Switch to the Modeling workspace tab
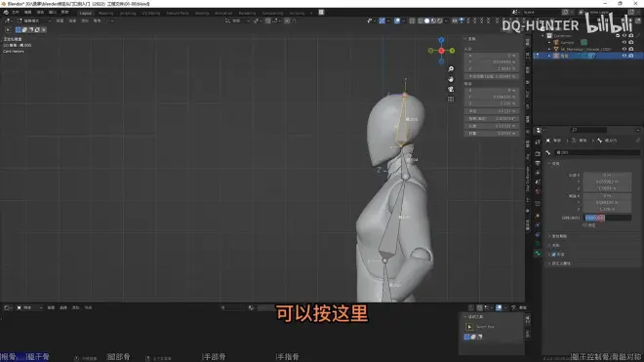 106,13
